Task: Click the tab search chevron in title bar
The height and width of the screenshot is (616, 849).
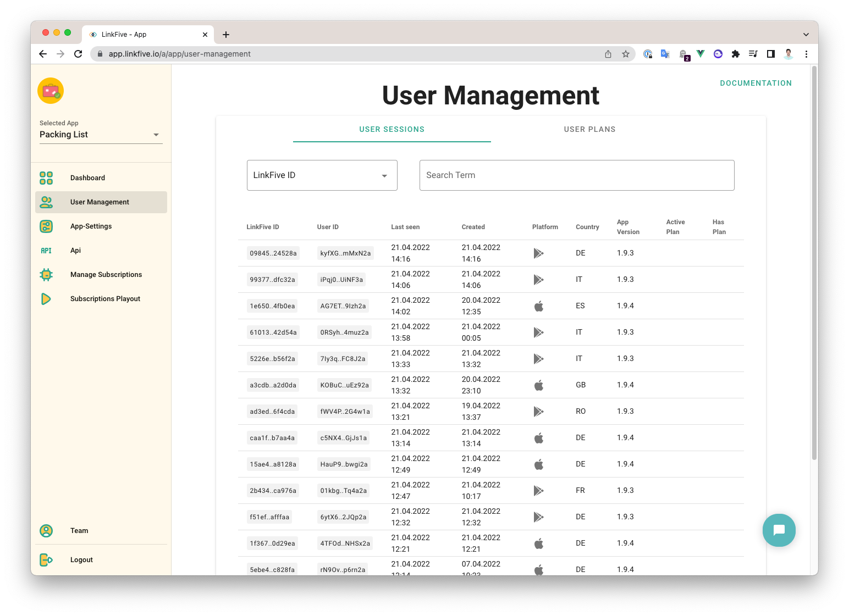Action: (806, 34)
